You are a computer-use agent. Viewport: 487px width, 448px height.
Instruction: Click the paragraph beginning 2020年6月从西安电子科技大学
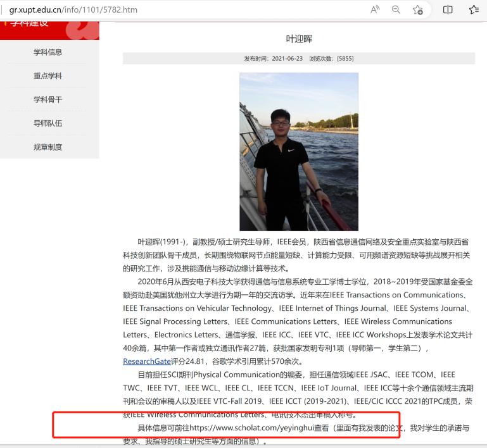298,321
